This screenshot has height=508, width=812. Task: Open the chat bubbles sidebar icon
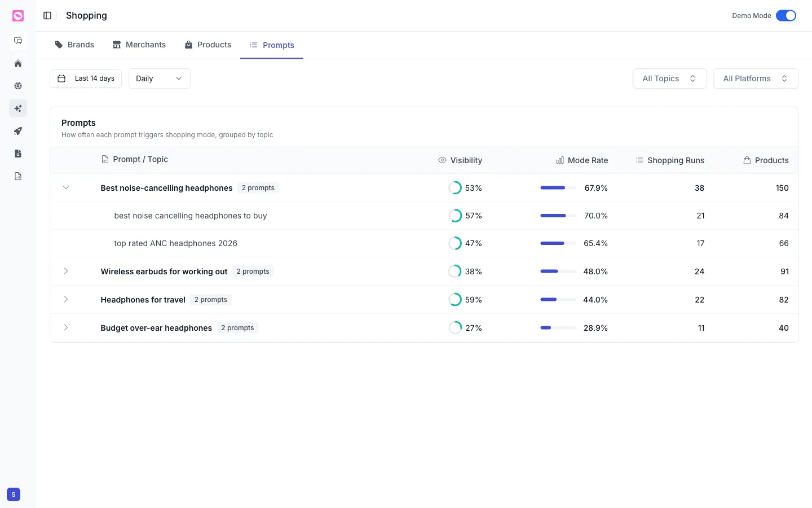pyautogui.click(x=18, y=41)
